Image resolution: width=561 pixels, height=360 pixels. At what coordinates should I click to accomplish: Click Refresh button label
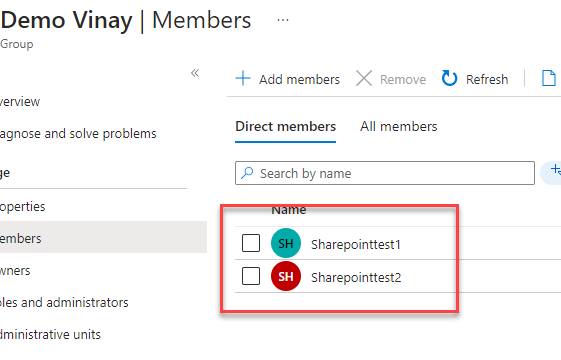(x=487, y=79)
